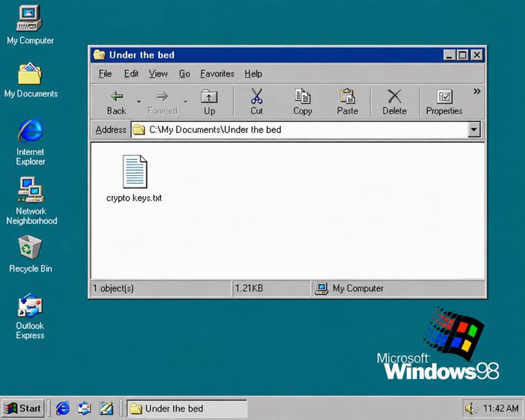Open the Go menu

pyautogui.click(x=185, y=73)
